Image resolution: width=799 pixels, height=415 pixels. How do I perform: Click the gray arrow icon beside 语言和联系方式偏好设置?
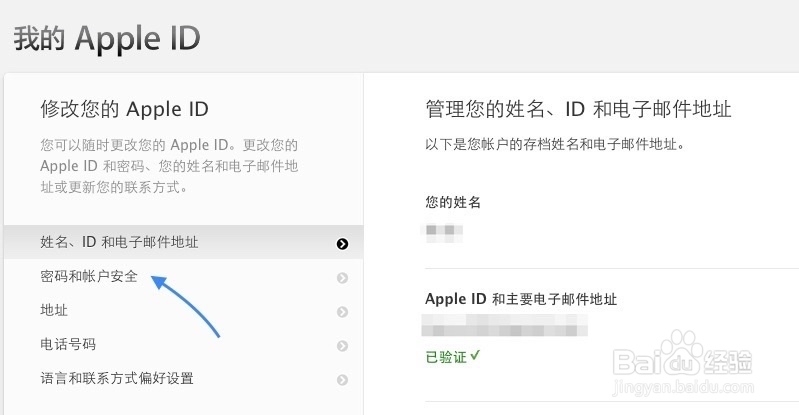pyautogui.click(x=342, y=380)
